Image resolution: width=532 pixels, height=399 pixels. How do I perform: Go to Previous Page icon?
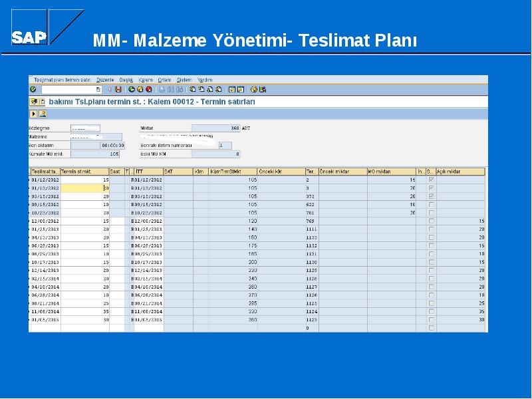(201, 90)
